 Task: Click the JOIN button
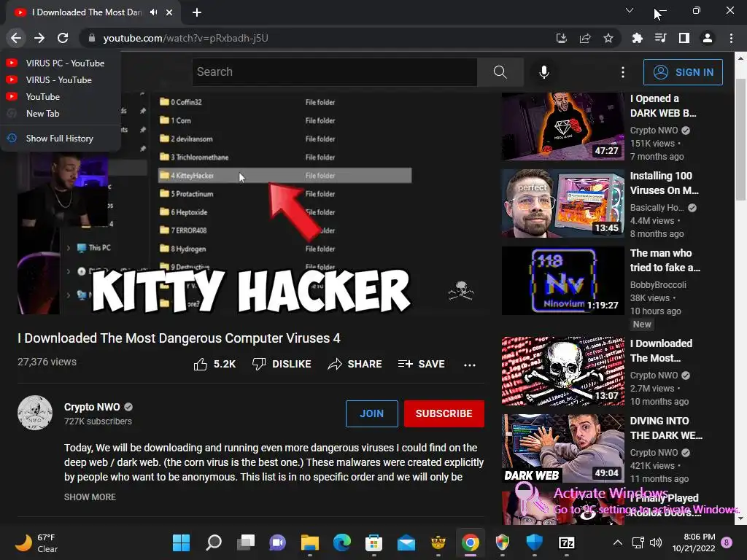(371, 413)
